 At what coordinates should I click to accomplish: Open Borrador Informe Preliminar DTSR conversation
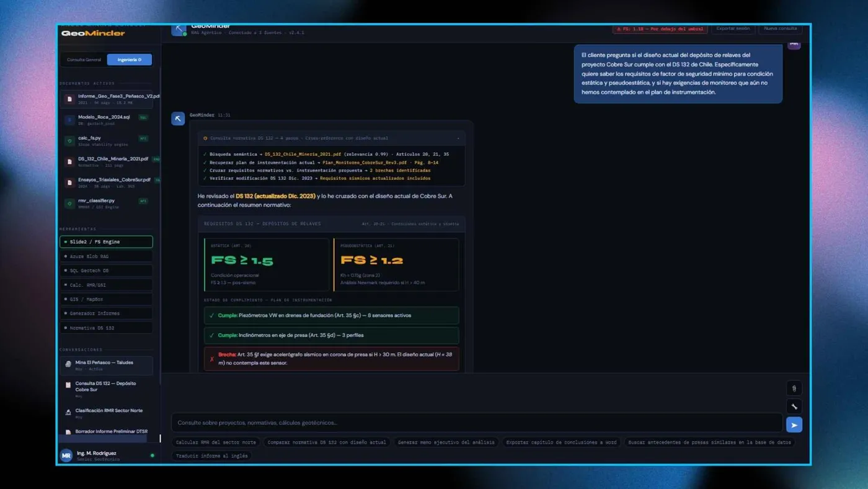click(106, 432)
